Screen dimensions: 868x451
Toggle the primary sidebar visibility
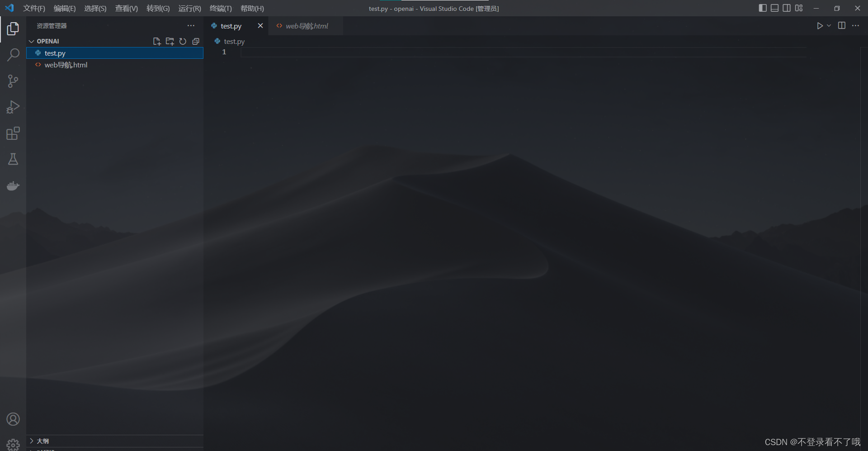763,8
